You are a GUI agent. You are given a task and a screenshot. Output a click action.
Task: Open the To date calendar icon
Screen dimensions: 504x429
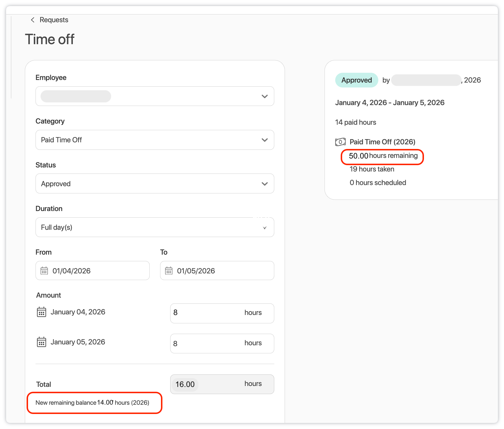(x=169, y=271)
